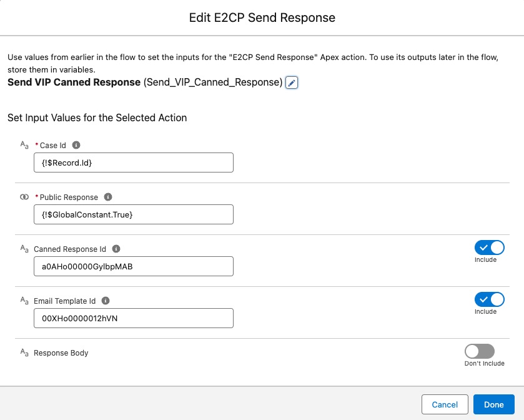Click into the Case Id input field
524x420 pixels.
pyautogui.click(x=134, y=162)
